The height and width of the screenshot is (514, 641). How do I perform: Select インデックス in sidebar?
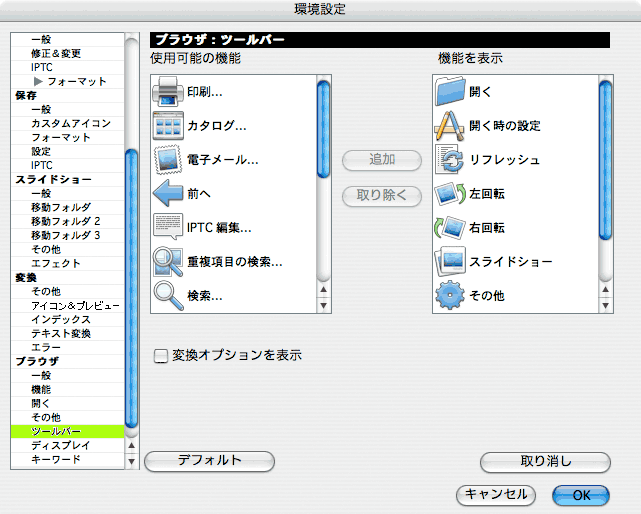pos(67,319)
